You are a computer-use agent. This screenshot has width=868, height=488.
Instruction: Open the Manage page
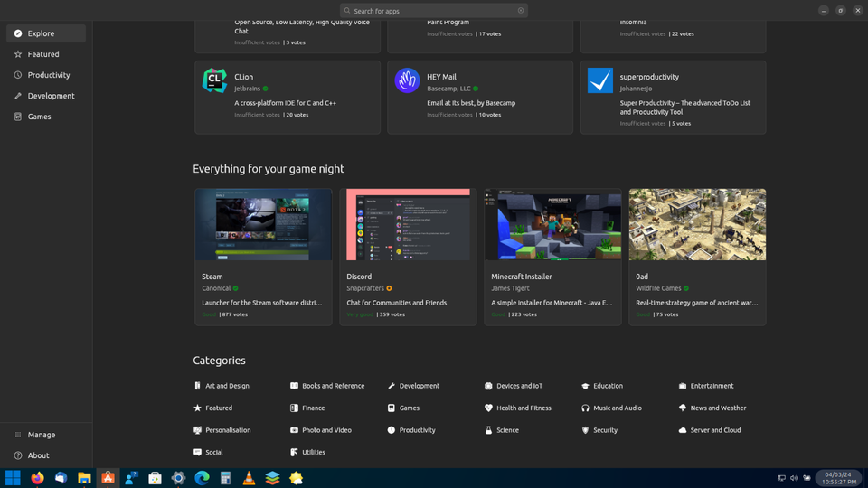[46, 435]
